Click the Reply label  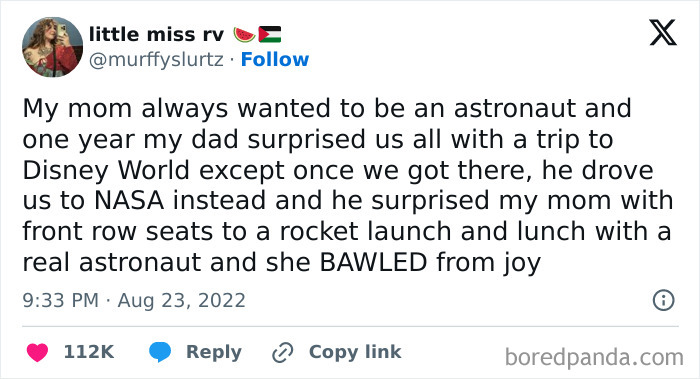pyautogui.click(x=214, y=352)
